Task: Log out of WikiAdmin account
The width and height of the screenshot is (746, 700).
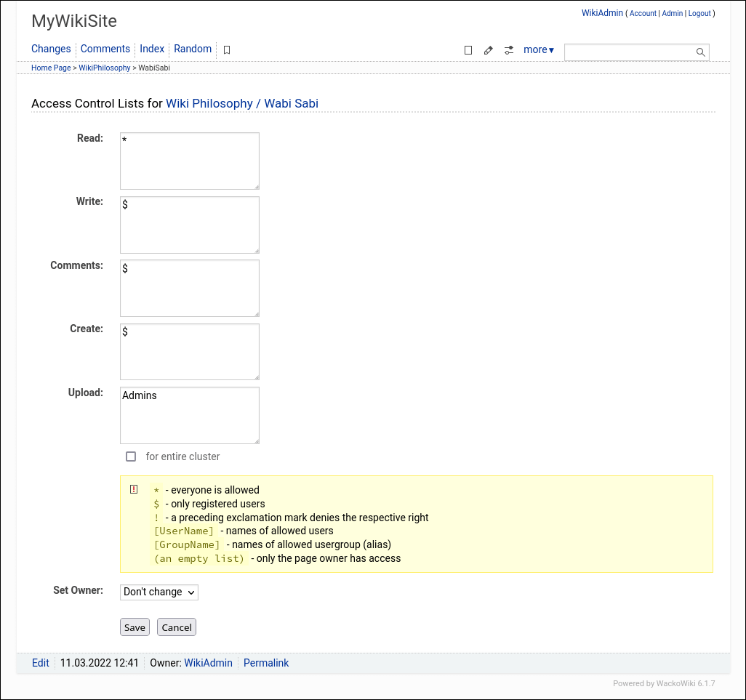Action: (699, 13)
